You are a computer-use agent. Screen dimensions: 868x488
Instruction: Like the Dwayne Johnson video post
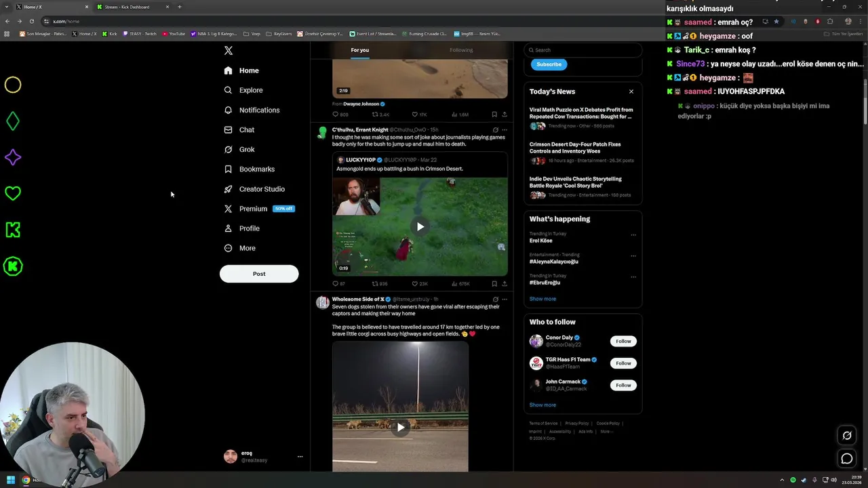[419, 115]
